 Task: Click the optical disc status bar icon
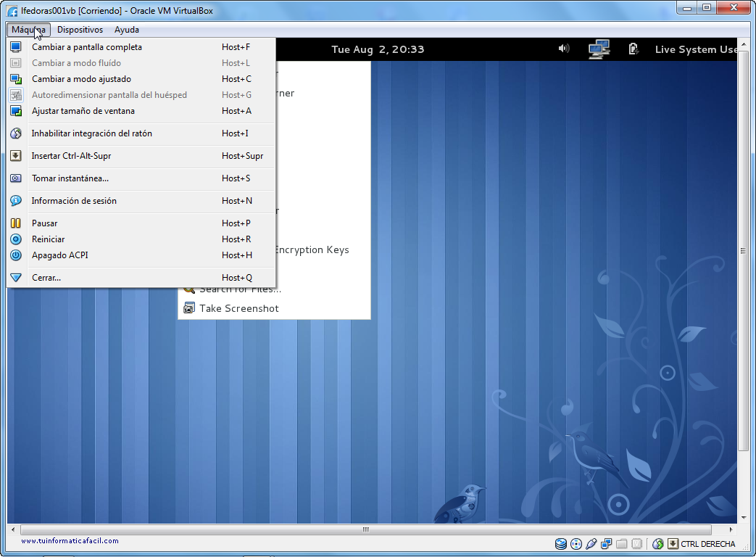pyautogui.click(x=576, y=544)
